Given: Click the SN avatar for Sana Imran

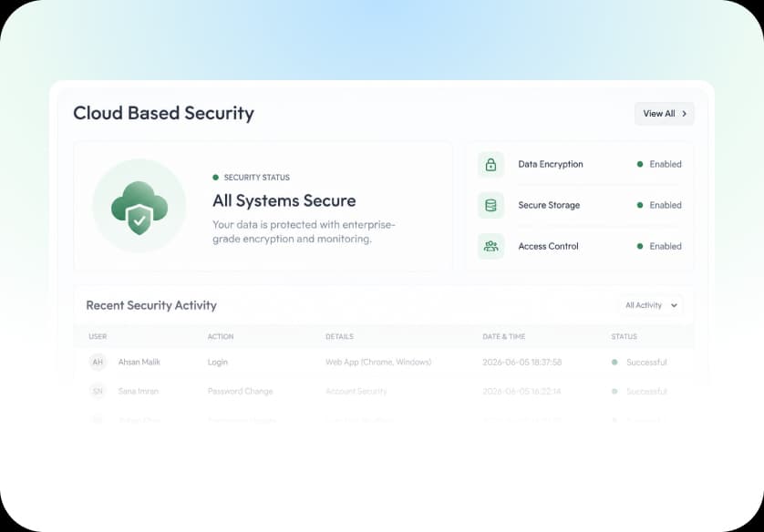Looking at the screenshot, I should [98, 391].
